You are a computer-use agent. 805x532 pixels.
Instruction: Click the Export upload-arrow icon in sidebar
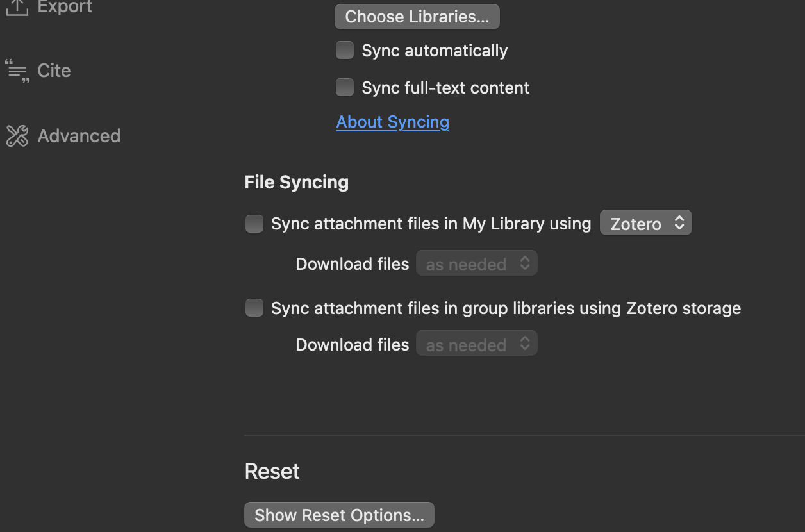[x=17, y=7]
